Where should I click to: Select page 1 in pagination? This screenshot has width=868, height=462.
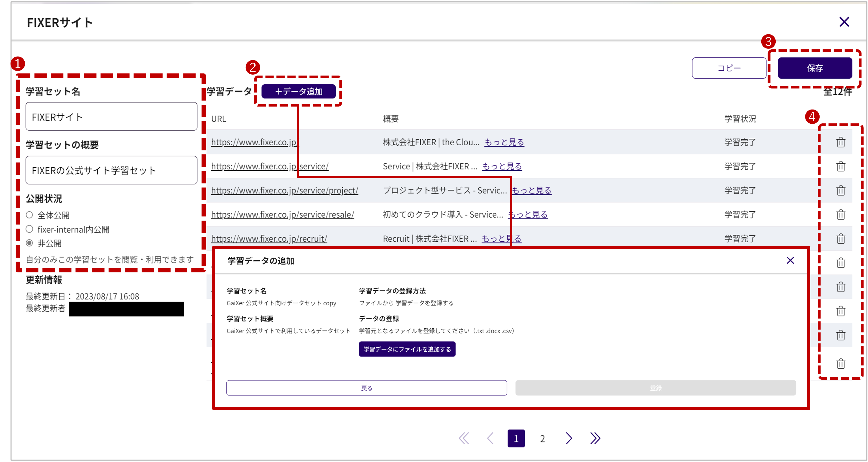[x=516, y=439]
